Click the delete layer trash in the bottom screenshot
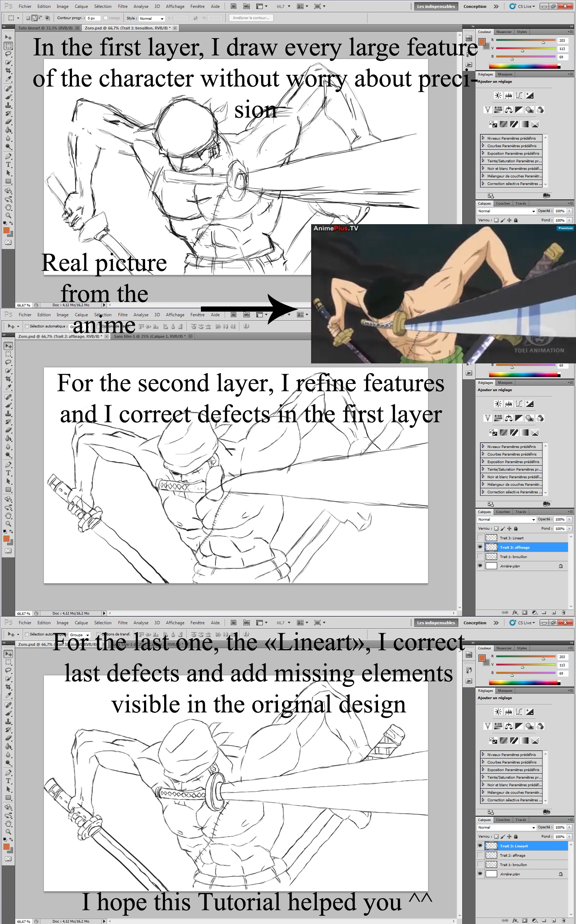Viewport: 576px width, 924px height. [564, 920]
